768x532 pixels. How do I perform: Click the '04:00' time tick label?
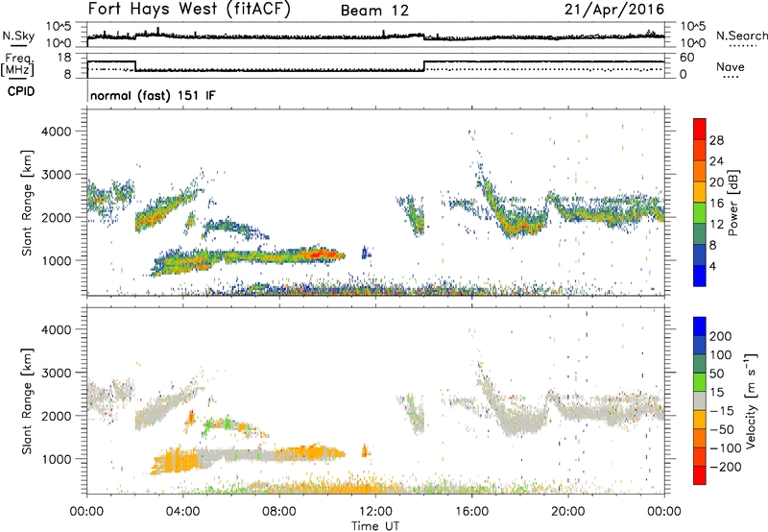coord(182,512)
